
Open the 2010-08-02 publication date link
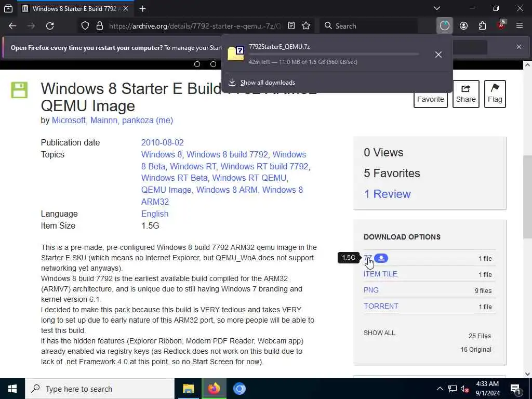click(162, 142)
